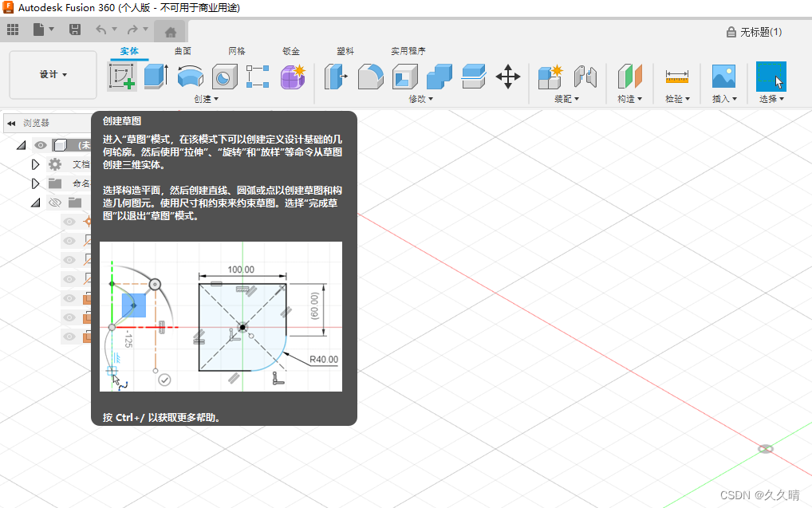Select the Split Body tool

[473, 77]
